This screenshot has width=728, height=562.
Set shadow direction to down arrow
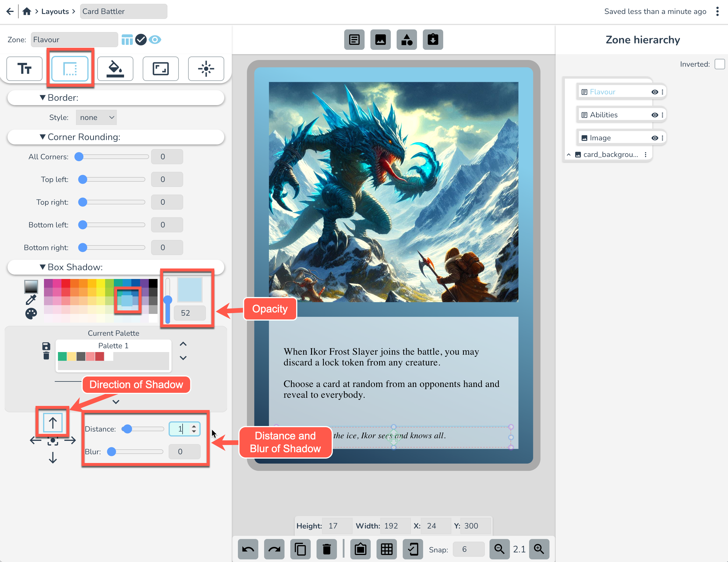53,458
